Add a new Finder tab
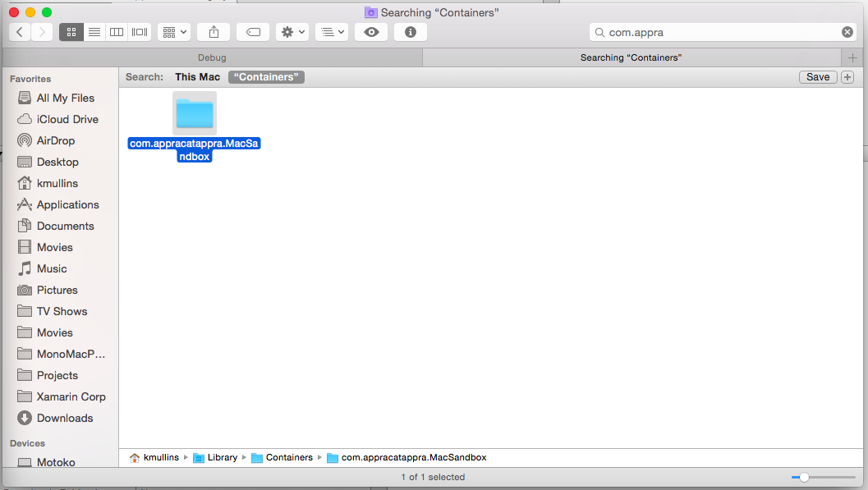The height and width of the screenshot is (490, 868). click(x=852, y=57)
